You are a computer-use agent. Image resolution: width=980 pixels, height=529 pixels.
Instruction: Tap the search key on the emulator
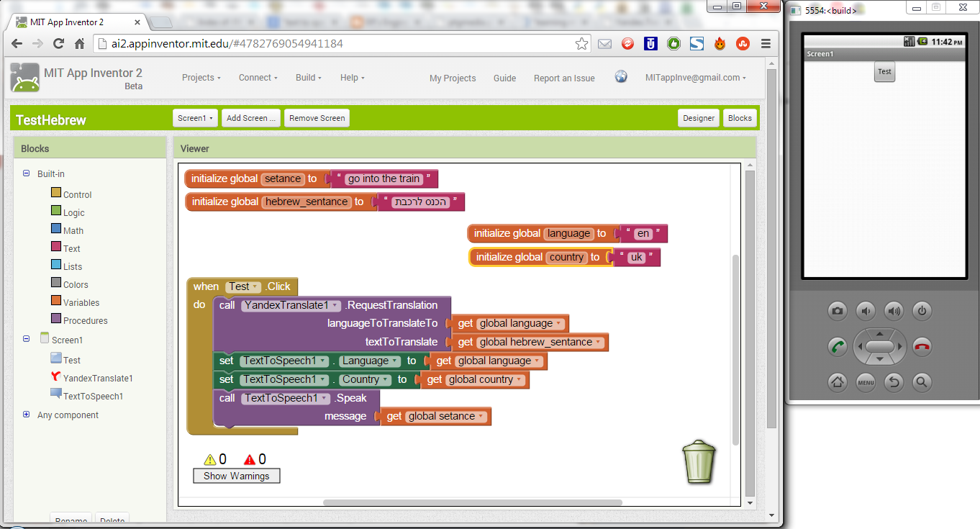[x=922, y=382]
